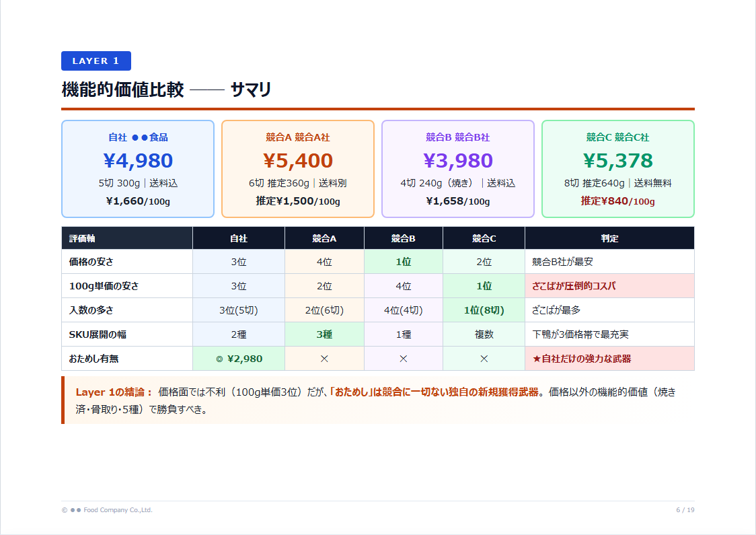The width and height of the screenshot is (756, 535).
Task: Click the ¥4,980 price link
Action: [x=137, y=160]
